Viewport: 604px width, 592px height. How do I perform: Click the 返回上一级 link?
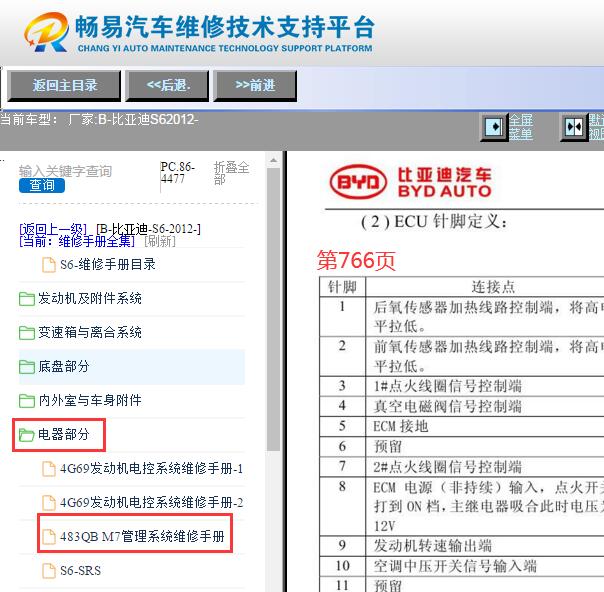click(x=53, y=229)
